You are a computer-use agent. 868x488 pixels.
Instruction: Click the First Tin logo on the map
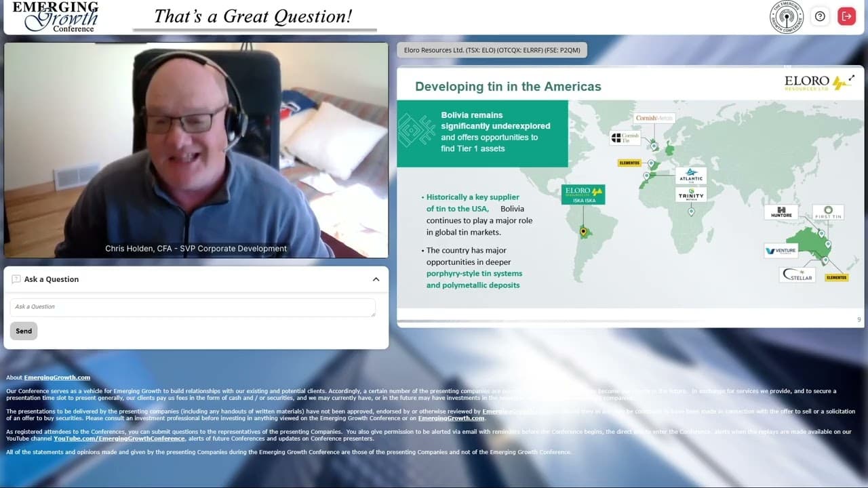[x=827, y=212]
